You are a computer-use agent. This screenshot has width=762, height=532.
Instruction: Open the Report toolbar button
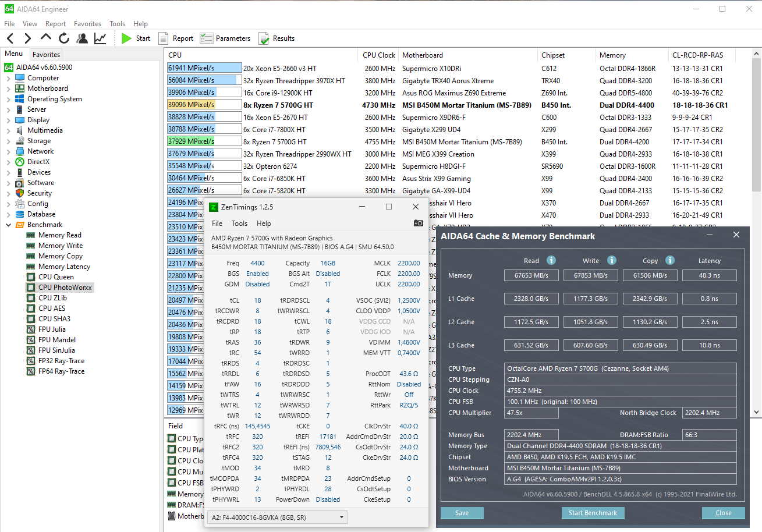[x=176, y=38]
